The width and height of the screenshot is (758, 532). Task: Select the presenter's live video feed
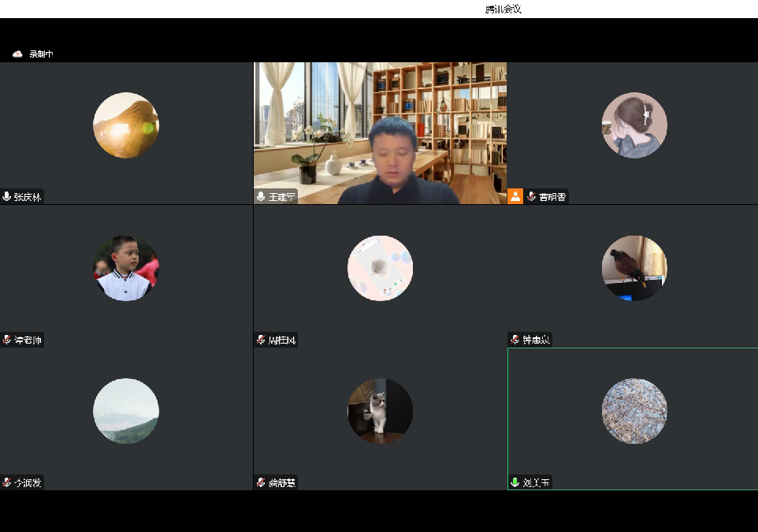[380, 132]
